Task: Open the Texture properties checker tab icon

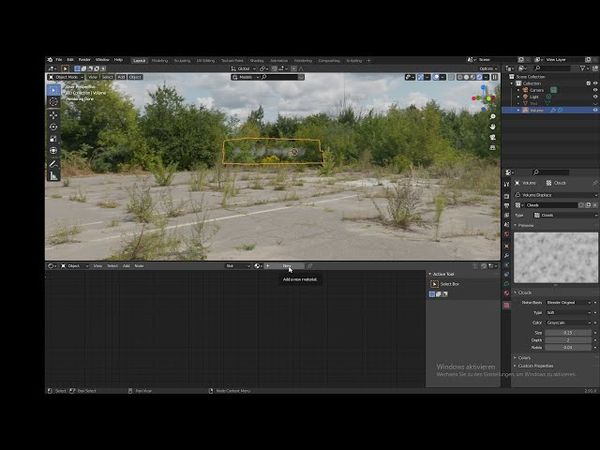Action: coord(507,305)
